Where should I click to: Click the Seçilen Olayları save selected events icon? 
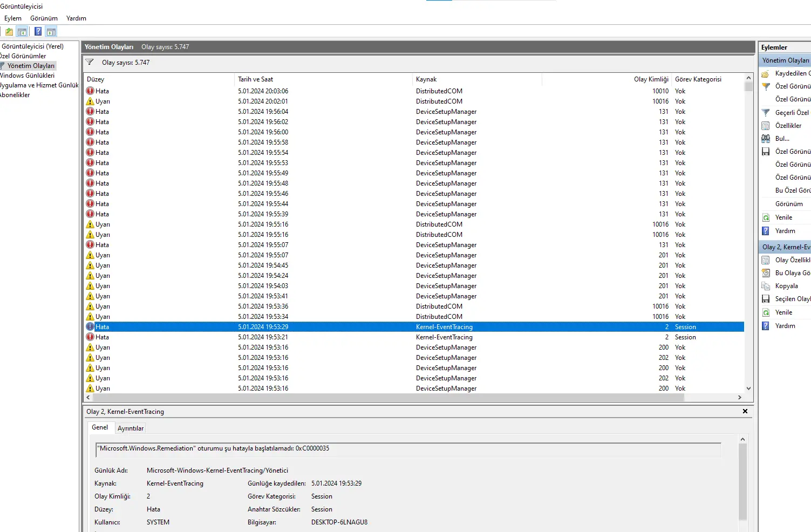(766, 299)
